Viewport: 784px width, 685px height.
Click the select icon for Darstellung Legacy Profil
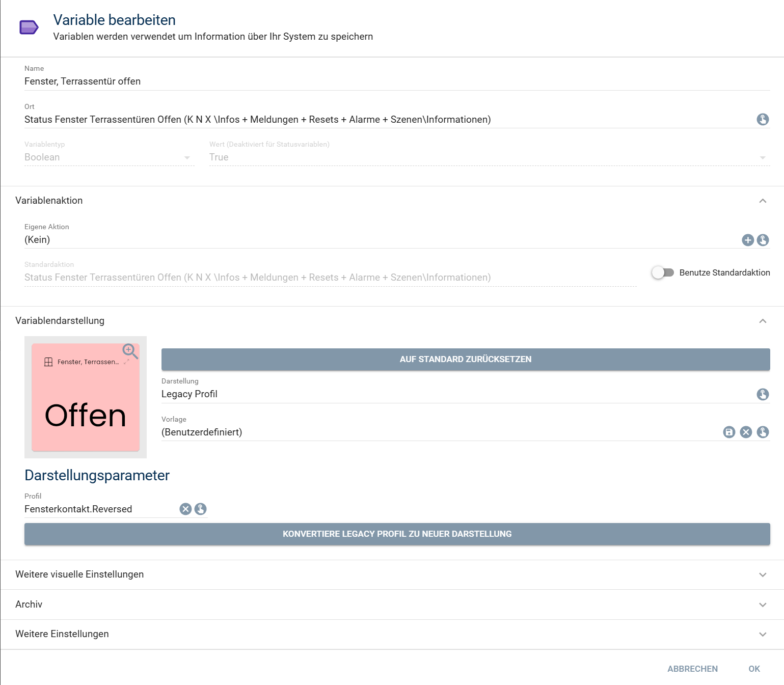point(763,394)
